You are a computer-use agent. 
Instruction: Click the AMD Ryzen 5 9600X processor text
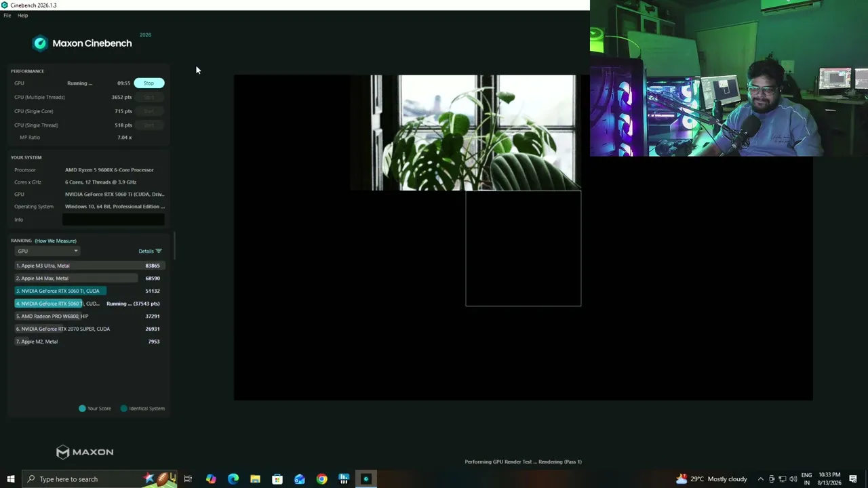point(109,170)
